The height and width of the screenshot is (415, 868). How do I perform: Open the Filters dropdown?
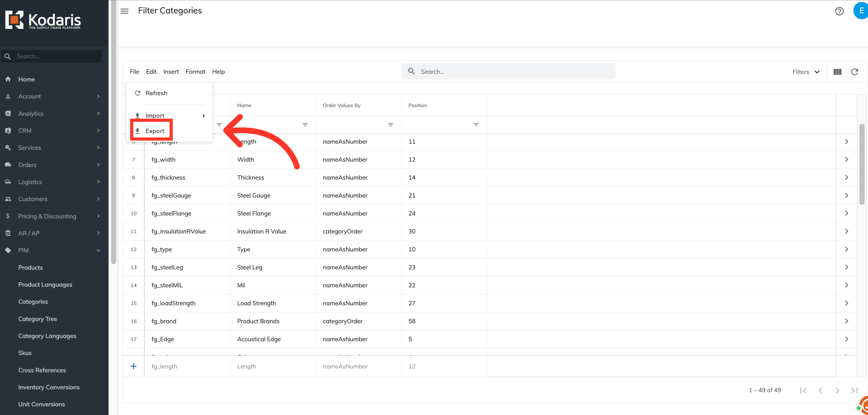point(806,72)
